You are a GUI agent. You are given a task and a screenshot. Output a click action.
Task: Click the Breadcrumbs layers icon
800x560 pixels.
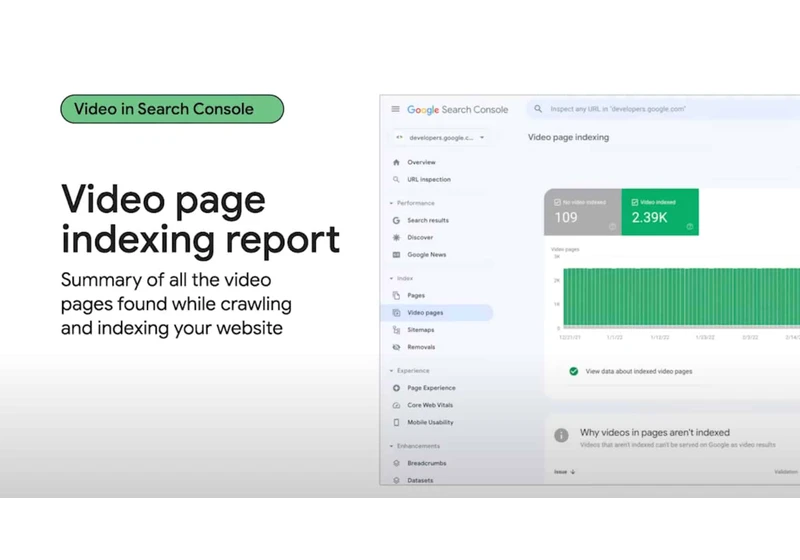[x=396, y=464]
